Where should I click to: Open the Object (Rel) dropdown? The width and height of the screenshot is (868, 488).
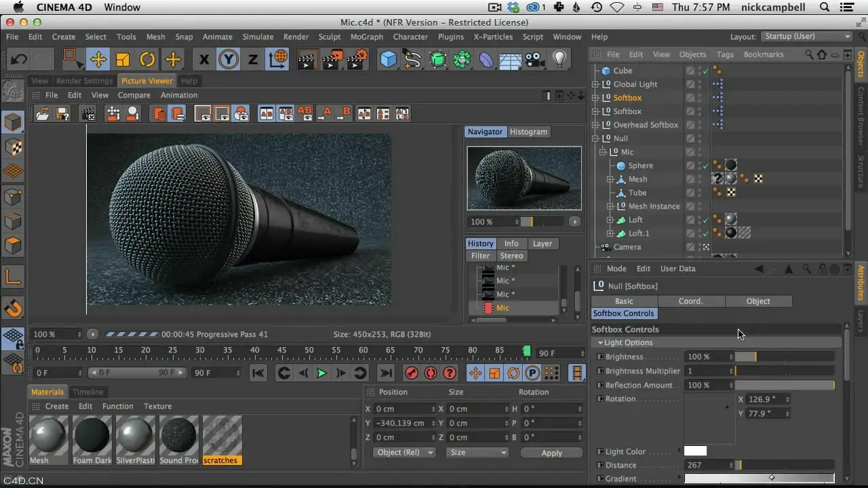(x=405, y=452)
